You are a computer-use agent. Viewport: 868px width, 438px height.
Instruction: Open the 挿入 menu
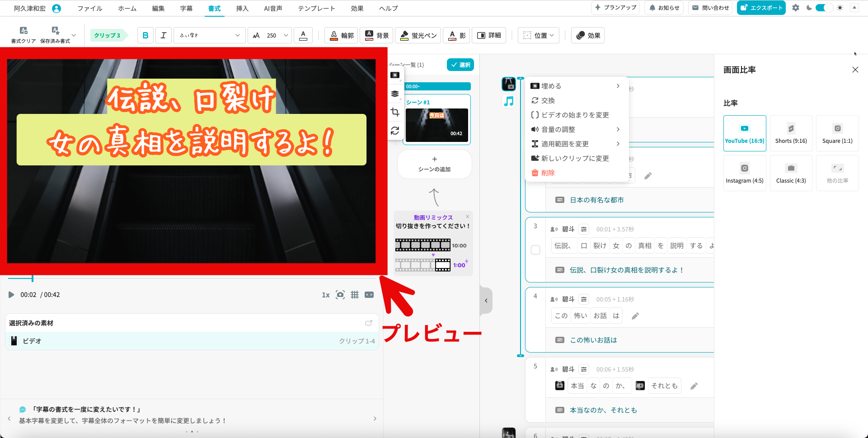242,8
